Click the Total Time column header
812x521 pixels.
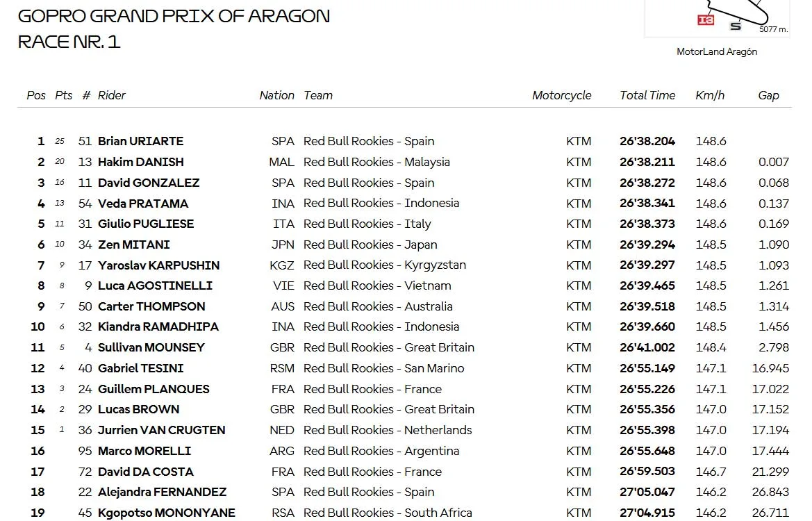(x=647, y=95)
